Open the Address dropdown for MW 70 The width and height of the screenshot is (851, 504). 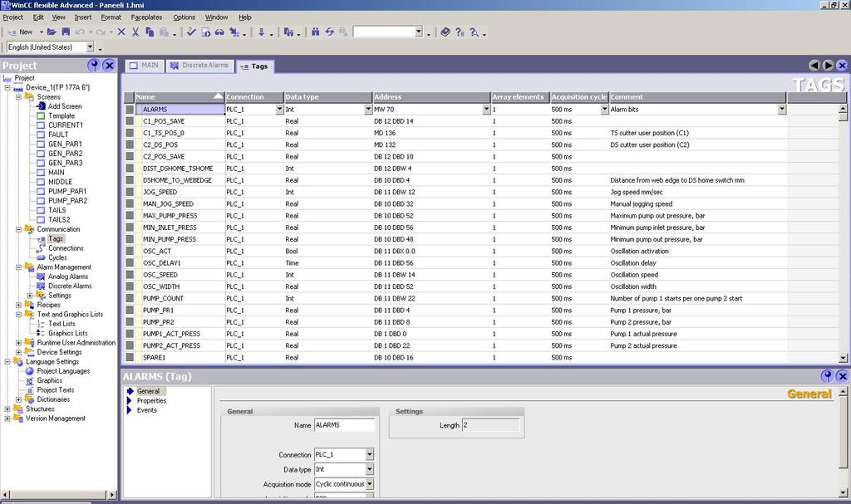coord(486,109)
